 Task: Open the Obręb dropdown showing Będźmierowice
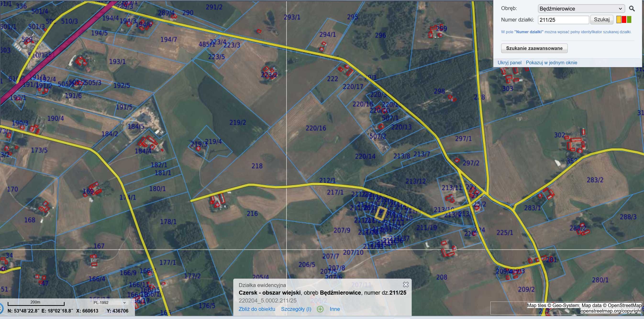[x=581, y=9]
